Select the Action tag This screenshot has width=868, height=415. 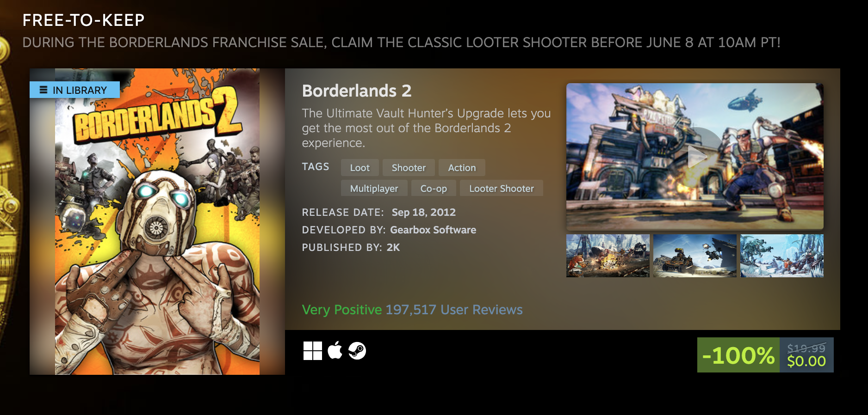pyautogui.click(x=462, y=168)
